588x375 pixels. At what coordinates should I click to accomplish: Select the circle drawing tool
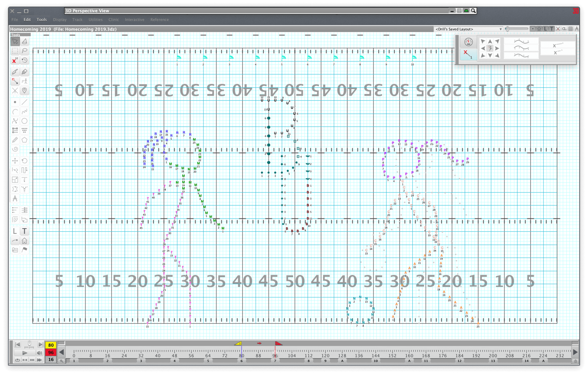point(24,121)
